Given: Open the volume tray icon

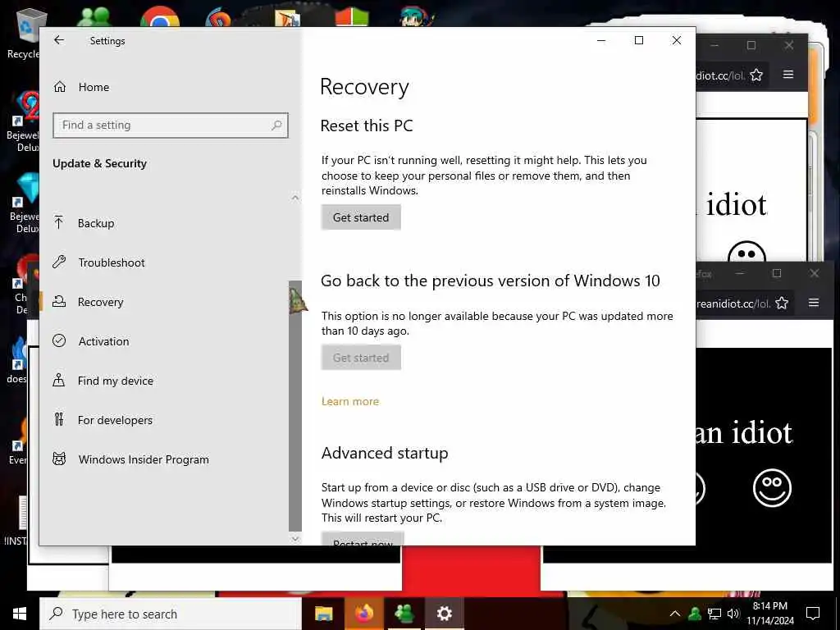Looking at the screenshot, I should (733, 614).
